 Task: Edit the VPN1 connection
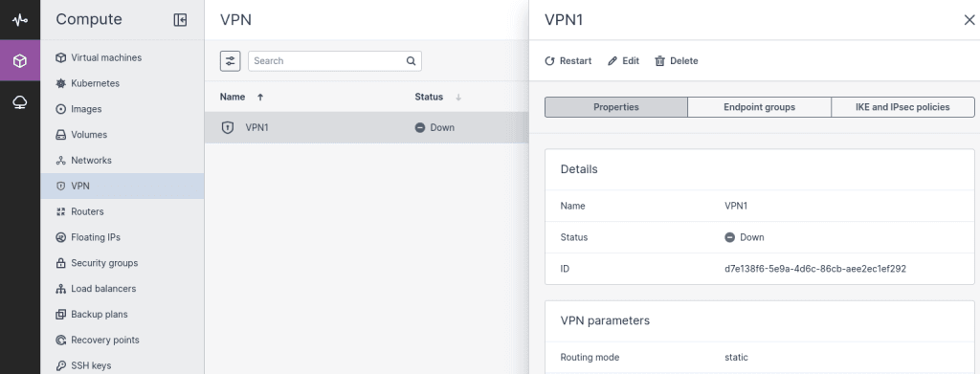(x=623, y=60)
